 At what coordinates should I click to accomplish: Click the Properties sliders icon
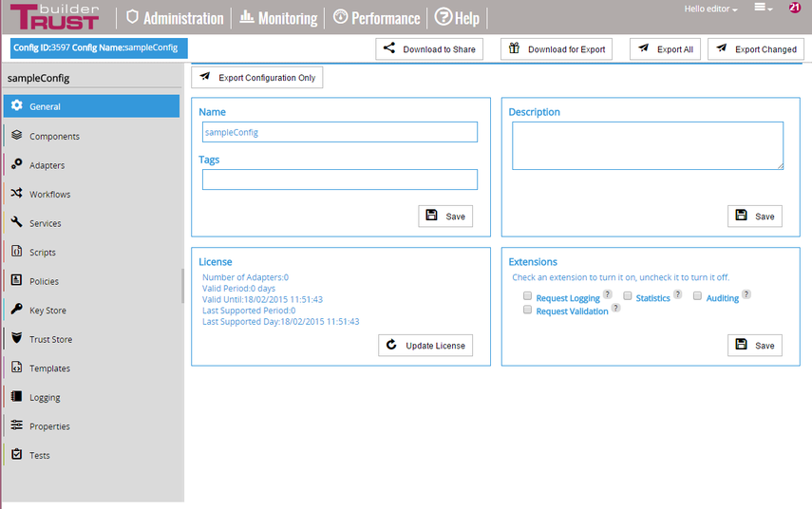tap(16, 425)
